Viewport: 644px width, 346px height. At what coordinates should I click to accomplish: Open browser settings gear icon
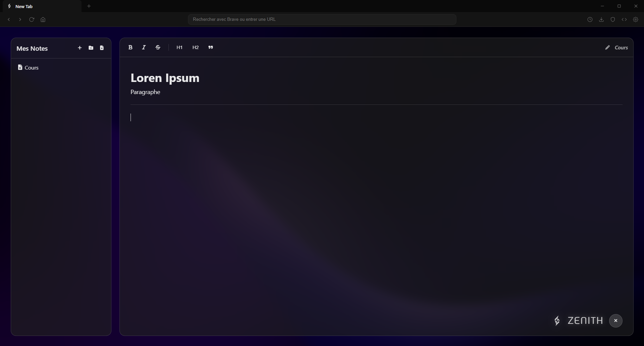636,19
